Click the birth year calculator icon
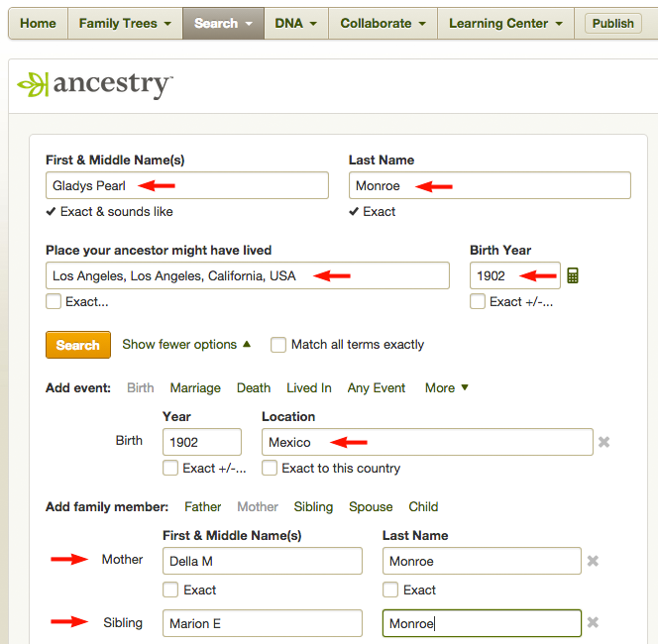This screenshot has height=644, width=658. (x=573, y=275)
